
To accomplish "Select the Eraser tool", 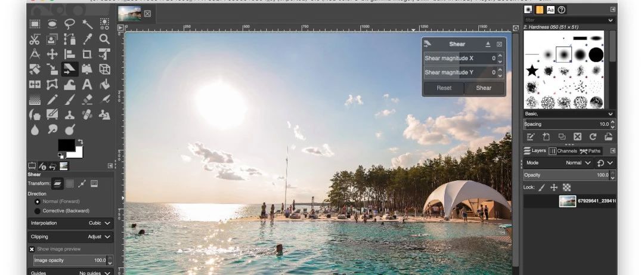I will (87, 100).
